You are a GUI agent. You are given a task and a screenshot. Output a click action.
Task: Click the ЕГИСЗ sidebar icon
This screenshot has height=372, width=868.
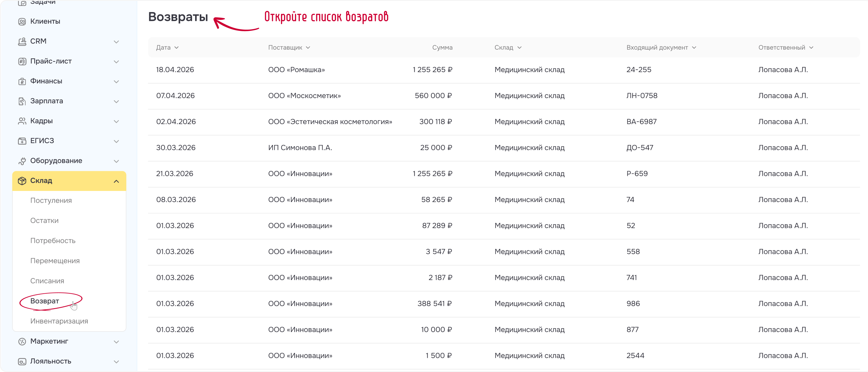click(x=22, y=141)
